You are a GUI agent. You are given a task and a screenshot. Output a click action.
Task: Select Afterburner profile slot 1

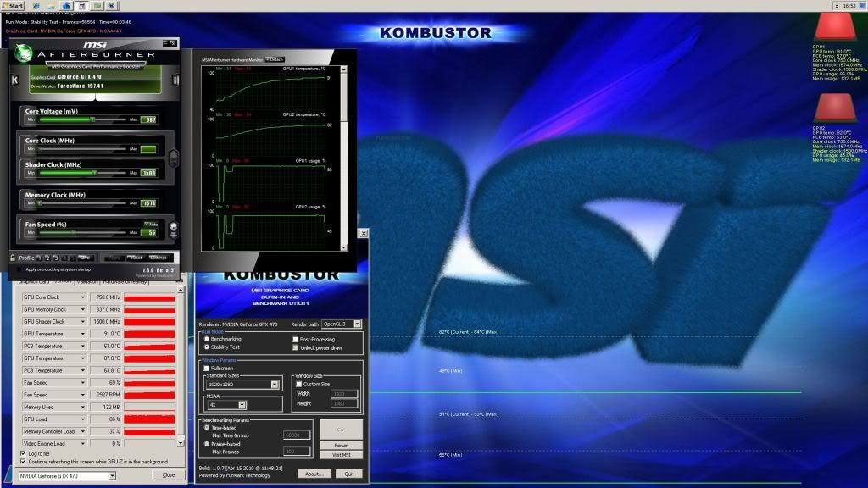coord(39,258)
